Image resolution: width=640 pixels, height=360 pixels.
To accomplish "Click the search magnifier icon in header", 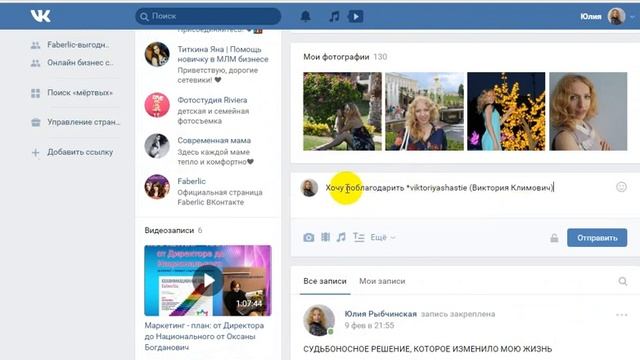I will click(144, 17).
